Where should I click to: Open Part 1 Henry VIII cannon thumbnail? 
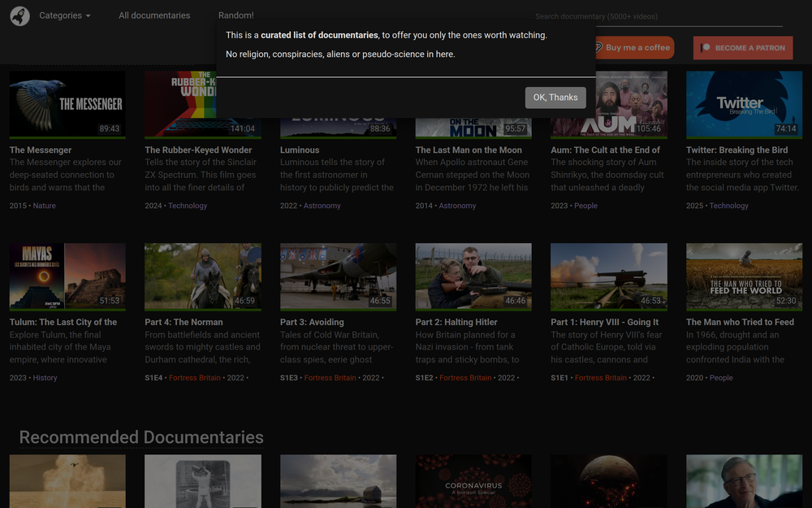tap(609, 276)
